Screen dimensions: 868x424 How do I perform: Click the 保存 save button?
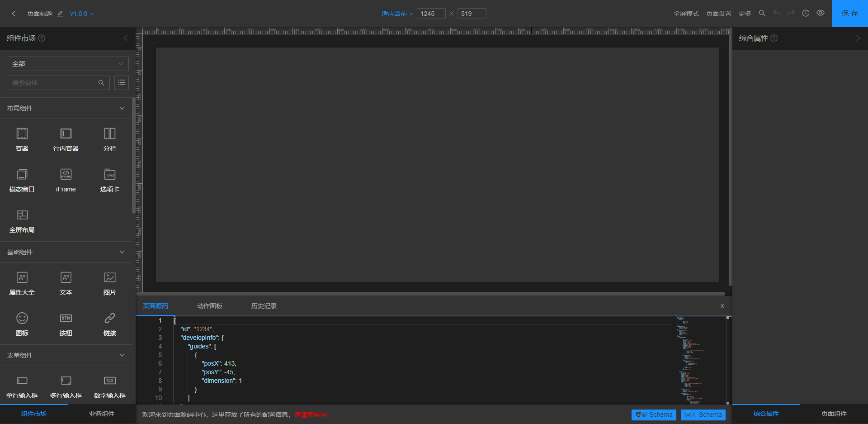pyautogui.click(x=850, y=14)
